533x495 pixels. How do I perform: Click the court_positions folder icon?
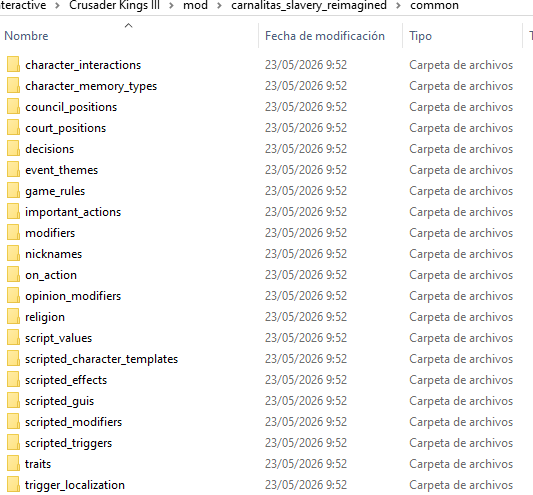point(13,128)
